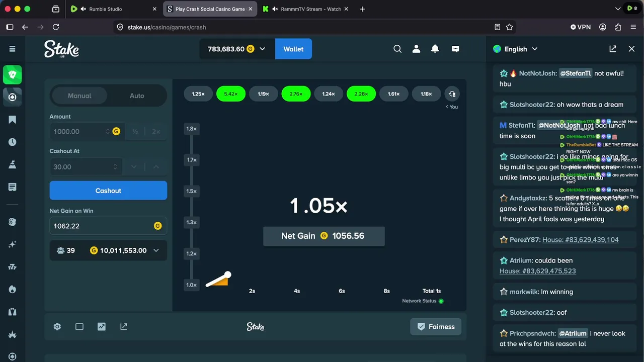Click the @Atriium mention in chat
Viewport: 644px width, 362px height.
(573, 333)
